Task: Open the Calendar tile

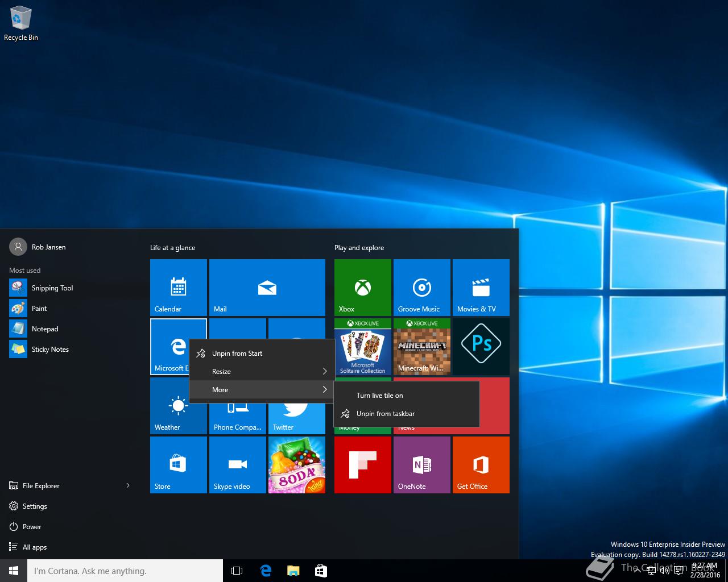Action: click(x=178, y=287)
